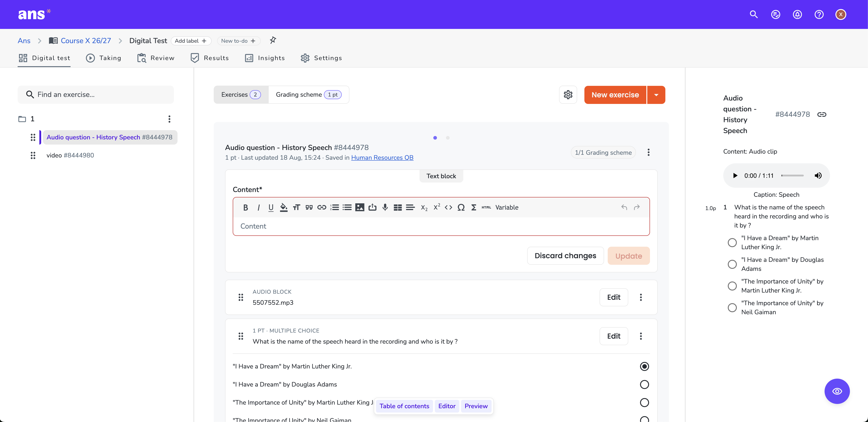Insert a formula with the Sigma icon

(x=474, y=207)
